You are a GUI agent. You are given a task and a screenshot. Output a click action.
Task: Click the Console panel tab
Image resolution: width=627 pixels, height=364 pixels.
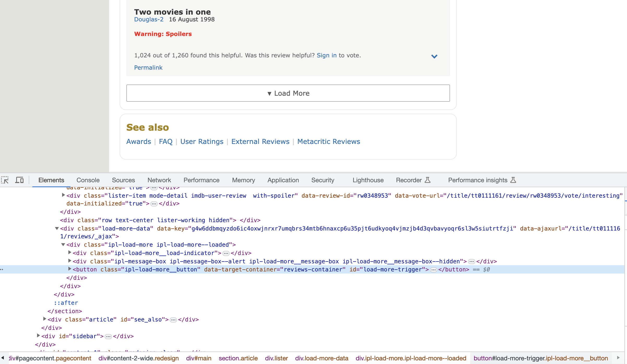point(88,180)
